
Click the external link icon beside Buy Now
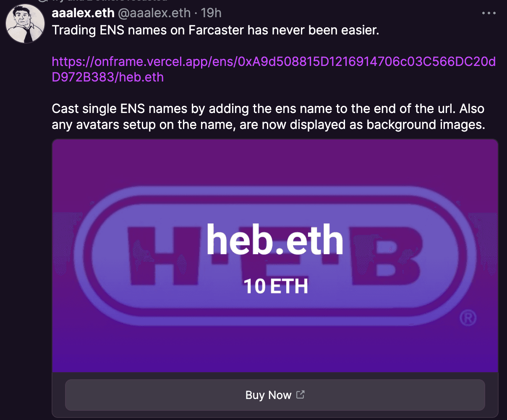coord(300,394)
